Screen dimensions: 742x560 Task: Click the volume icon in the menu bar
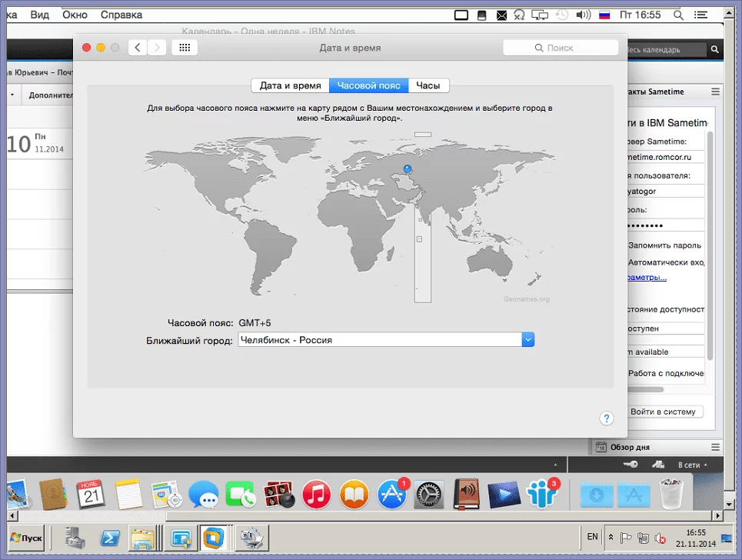point(584,15)
